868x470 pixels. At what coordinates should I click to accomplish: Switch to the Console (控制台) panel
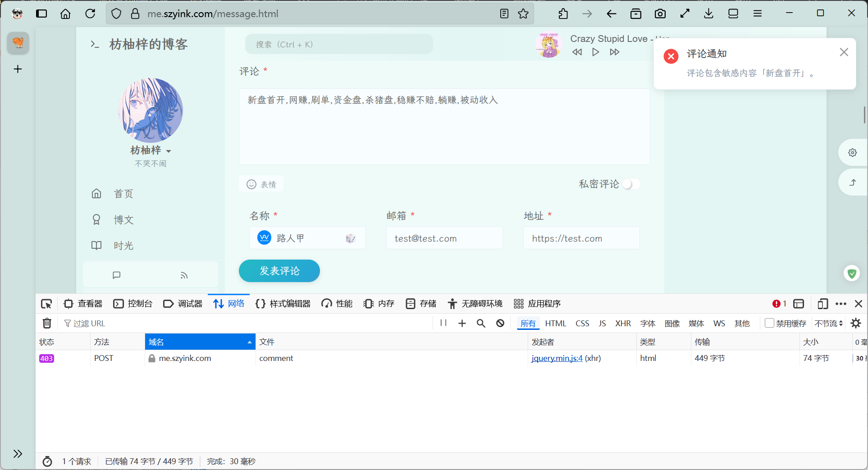click(x=133, y=303)
